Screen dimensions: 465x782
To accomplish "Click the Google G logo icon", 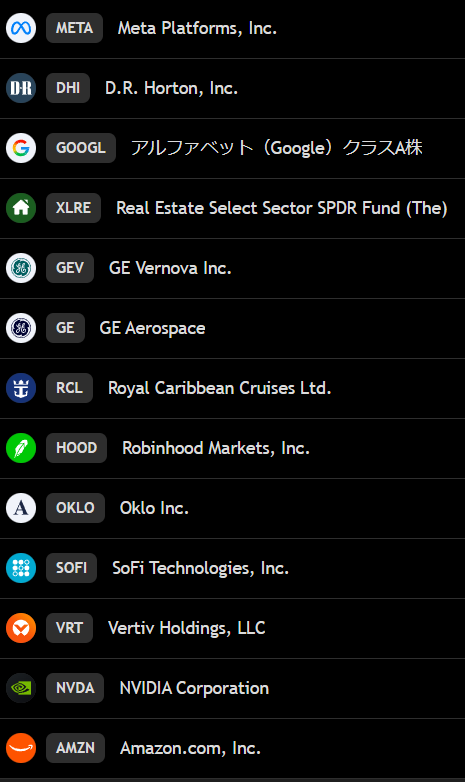I will tap(21, 148).
